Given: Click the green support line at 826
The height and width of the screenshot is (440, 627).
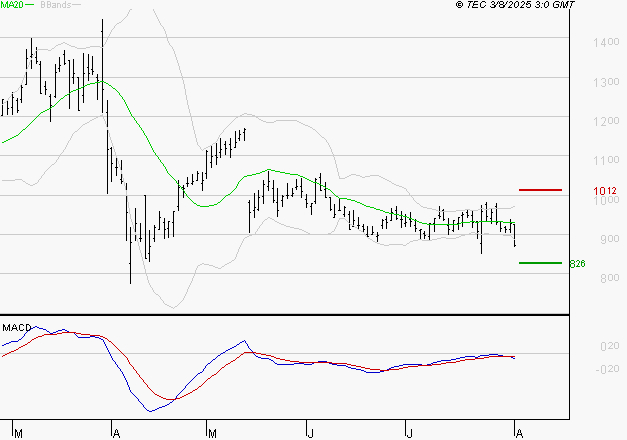Looking at the screenshot, I should tap(541, 263).
